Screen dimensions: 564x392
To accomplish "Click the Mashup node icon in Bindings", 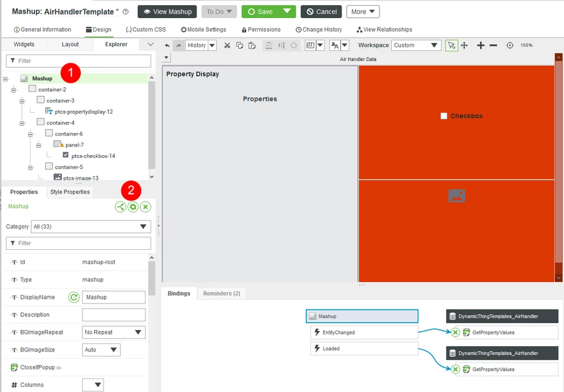I will [x=313, y=316].
